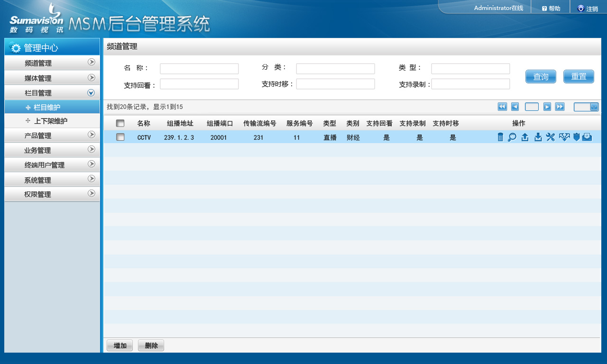Expand 终端用户管理 sidebar menu arrow
Viewport: 607px width, 364px height.
[x=92, y=164]
